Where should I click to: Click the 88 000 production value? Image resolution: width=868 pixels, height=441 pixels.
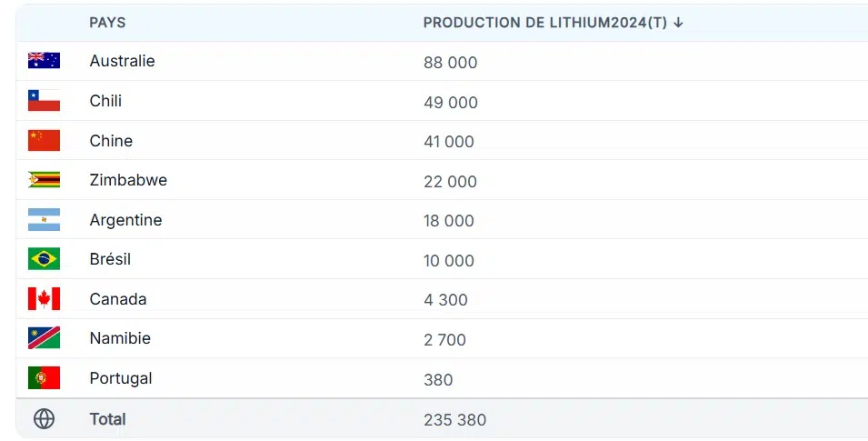(x=450, y=63)
